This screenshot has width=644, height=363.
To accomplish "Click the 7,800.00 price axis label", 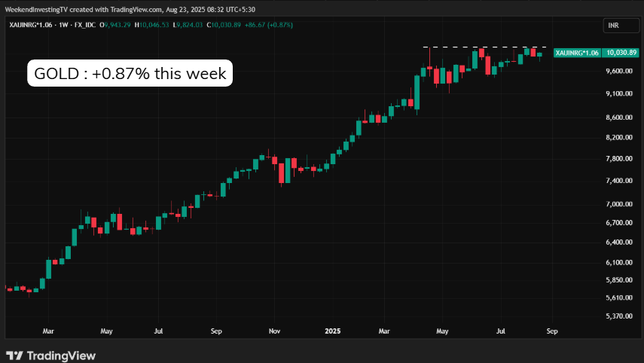I will (x=619, y=158).
